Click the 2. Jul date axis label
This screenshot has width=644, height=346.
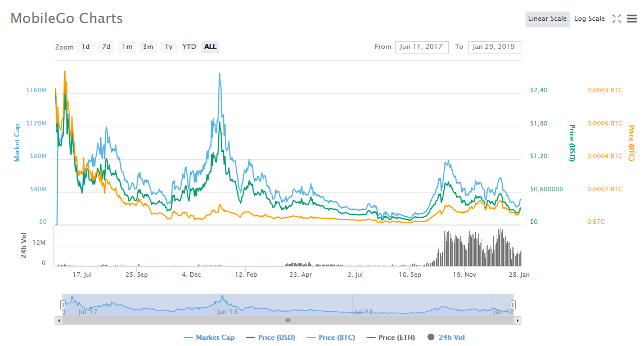coord(355,275)
